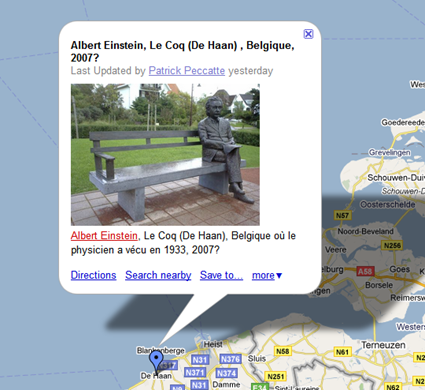Image resolution: width=425 pixels, height=390 pixels.
Task: Follow the red Albert Einstein link
Action: pos(104,236)
